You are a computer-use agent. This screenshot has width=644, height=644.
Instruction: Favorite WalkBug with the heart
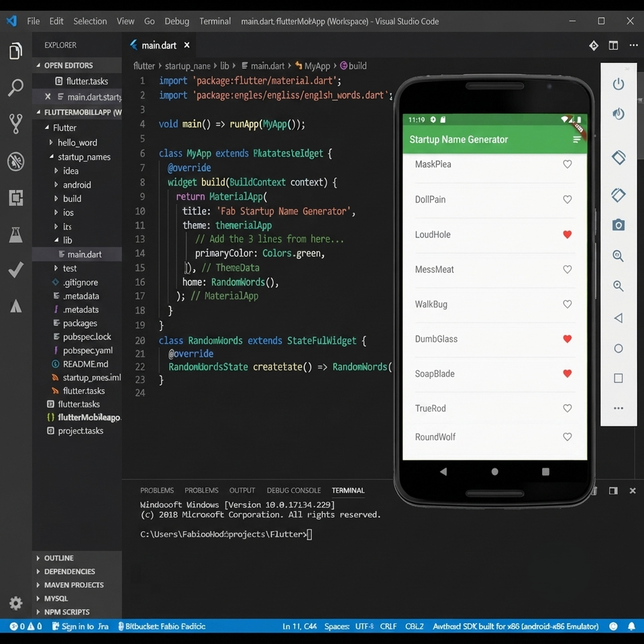pos(568,305)
